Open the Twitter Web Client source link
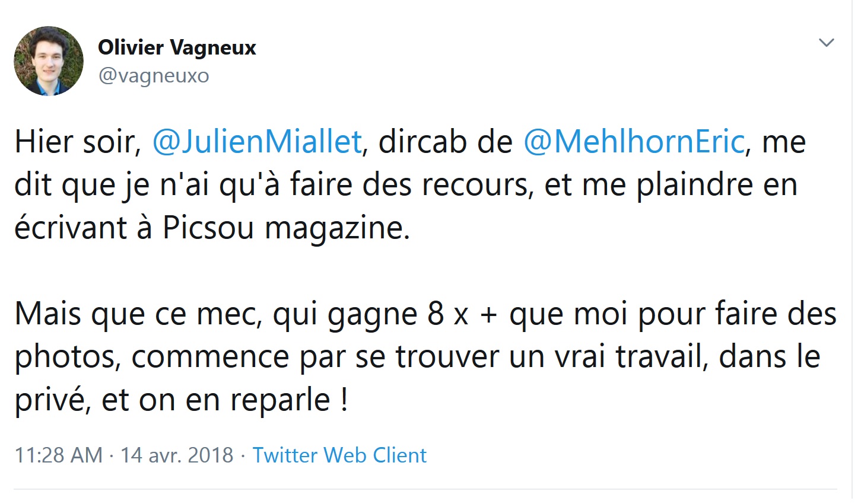Image resolution: width=861 pixels, height=504 pixels. point(339,455)
